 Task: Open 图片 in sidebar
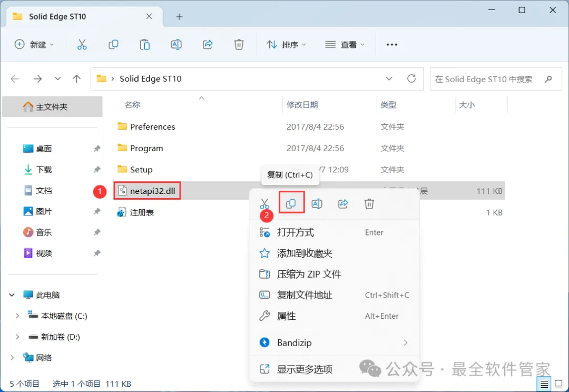tap(44, 211)
